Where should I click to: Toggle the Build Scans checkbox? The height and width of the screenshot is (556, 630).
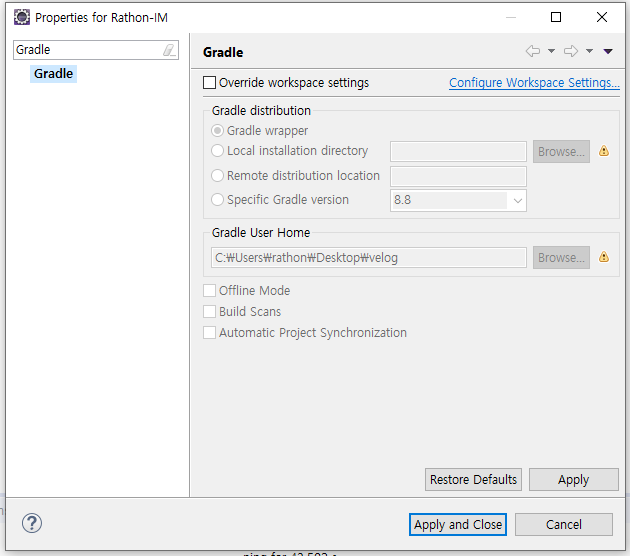pos(209,311)
